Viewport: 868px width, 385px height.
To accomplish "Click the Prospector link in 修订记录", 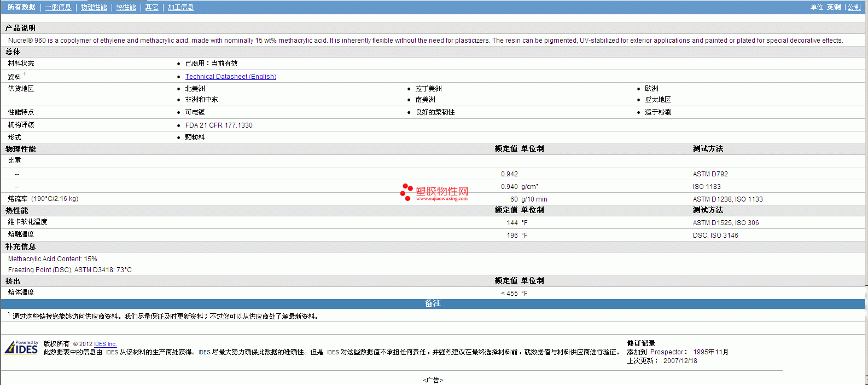I will 667,352.
